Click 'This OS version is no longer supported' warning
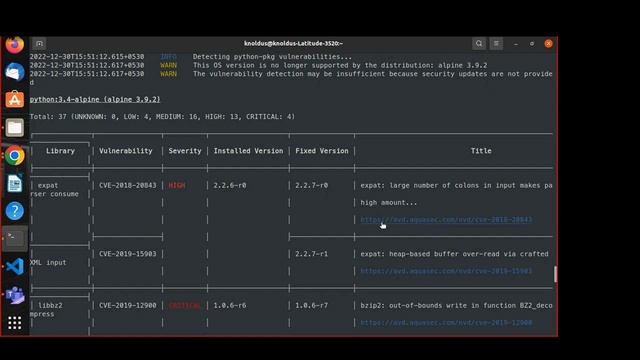 [340, 65]
